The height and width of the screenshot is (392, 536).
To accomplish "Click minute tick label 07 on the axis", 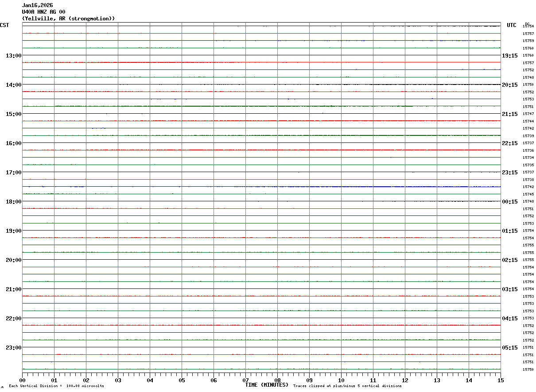I will (x=245, y=380).
